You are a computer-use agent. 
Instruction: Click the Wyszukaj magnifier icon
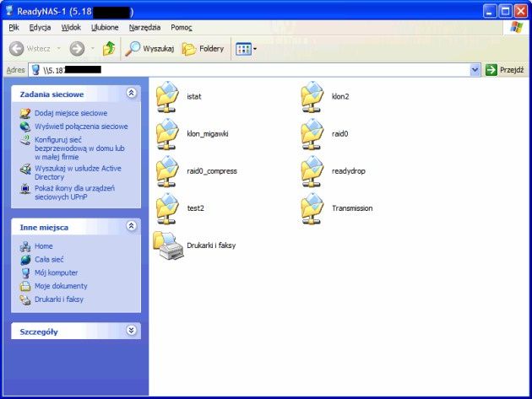coord(133,49)
